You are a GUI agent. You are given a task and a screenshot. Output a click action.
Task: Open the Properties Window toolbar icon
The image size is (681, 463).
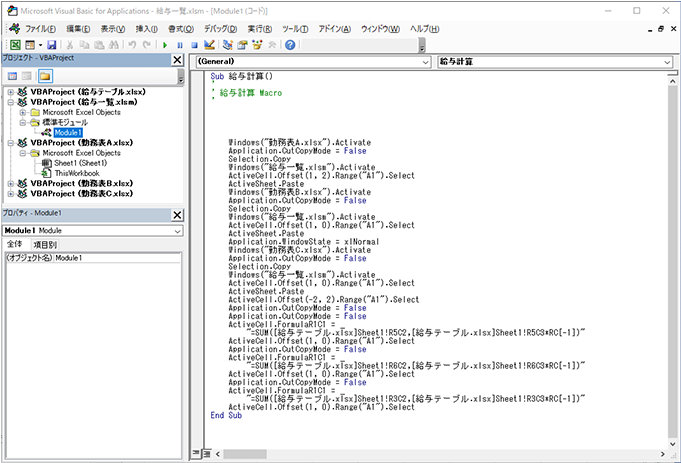[x=242, y=45]
